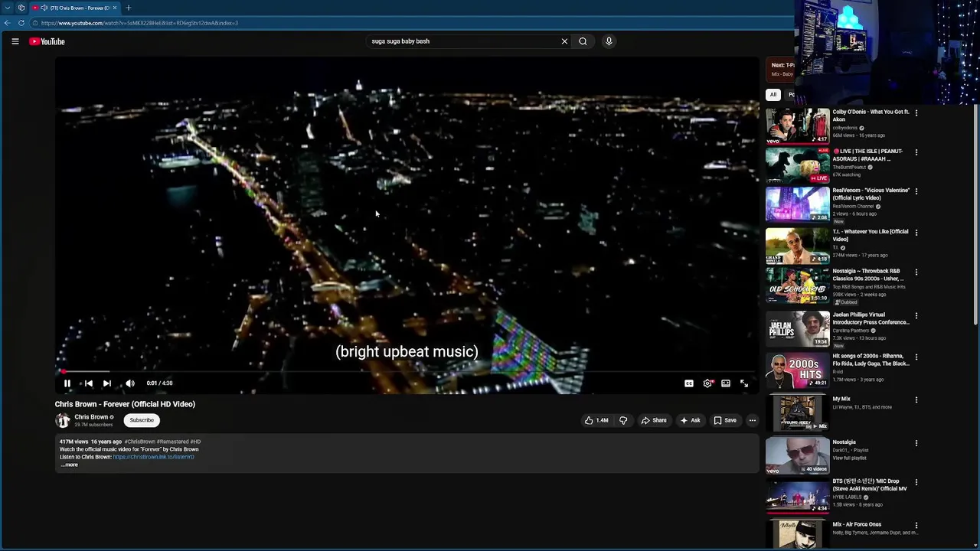Expand the description with ...more
Image resolution: width=980 pixels, height=551 pixels.
click(x=70, y=465)
